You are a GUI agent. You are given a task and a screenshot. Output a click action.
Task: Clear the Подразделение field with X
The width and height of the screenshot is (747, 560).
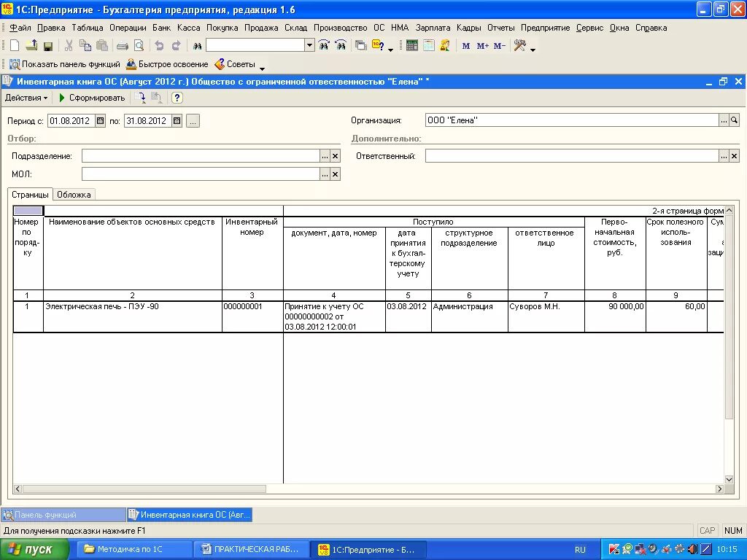[336, 156]
